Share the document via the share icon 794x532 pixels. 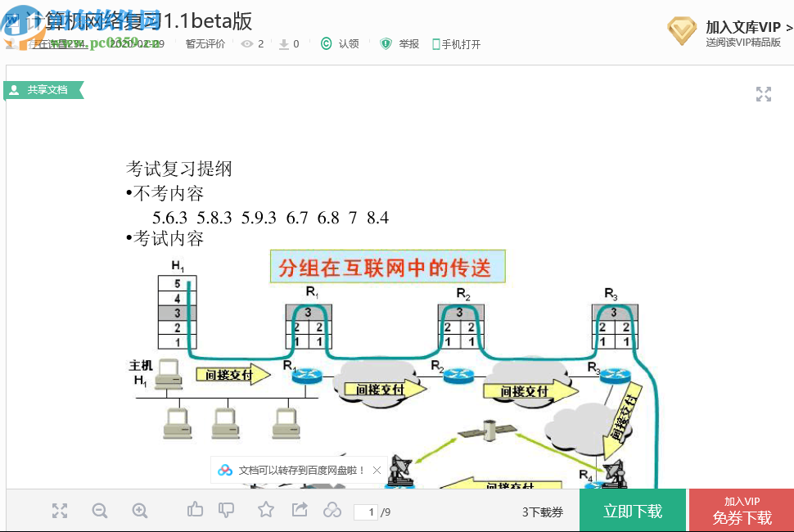click(x=299, y=509)
